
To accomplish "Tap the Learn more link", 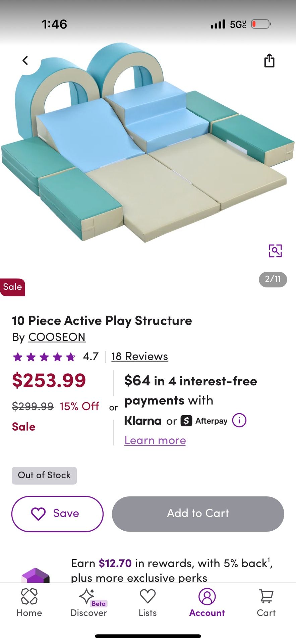I will click(155, 440).
